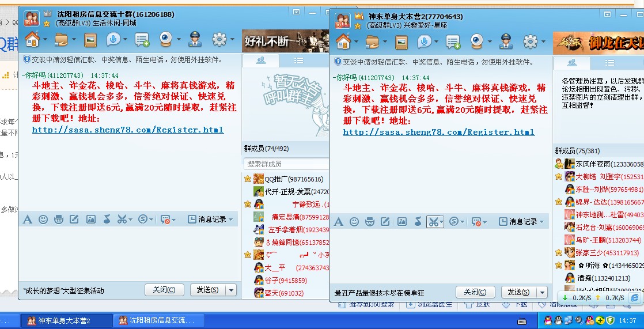Screen dimensions: 644x329
Task: Open group home icon in 神东单身 window
Action: pos(343,41)
